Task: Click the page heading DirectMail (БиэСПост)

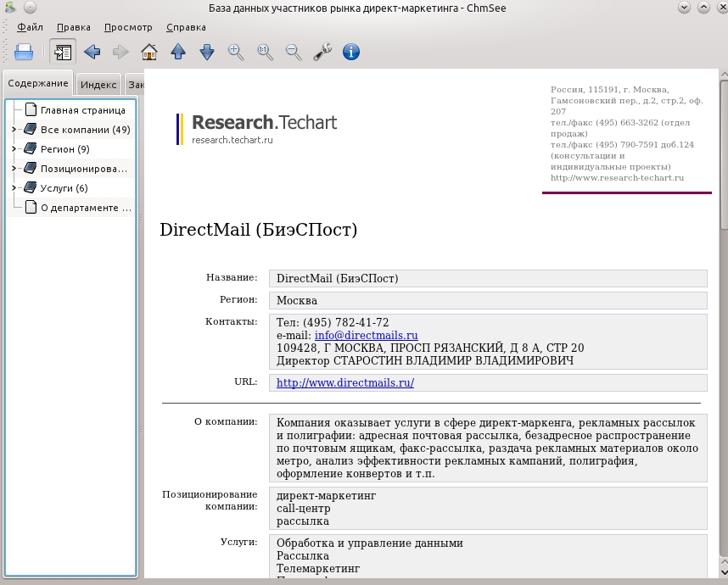Action: pyautogui.click(x=259, y=230)
